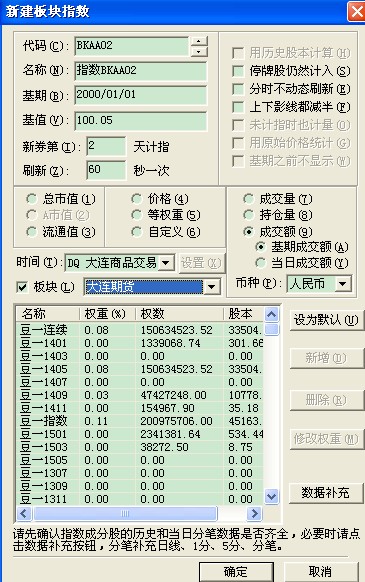Increment the 代码 spinner up arrow
This screenshot has width=365, height=582.
click(x=199, y=41)
